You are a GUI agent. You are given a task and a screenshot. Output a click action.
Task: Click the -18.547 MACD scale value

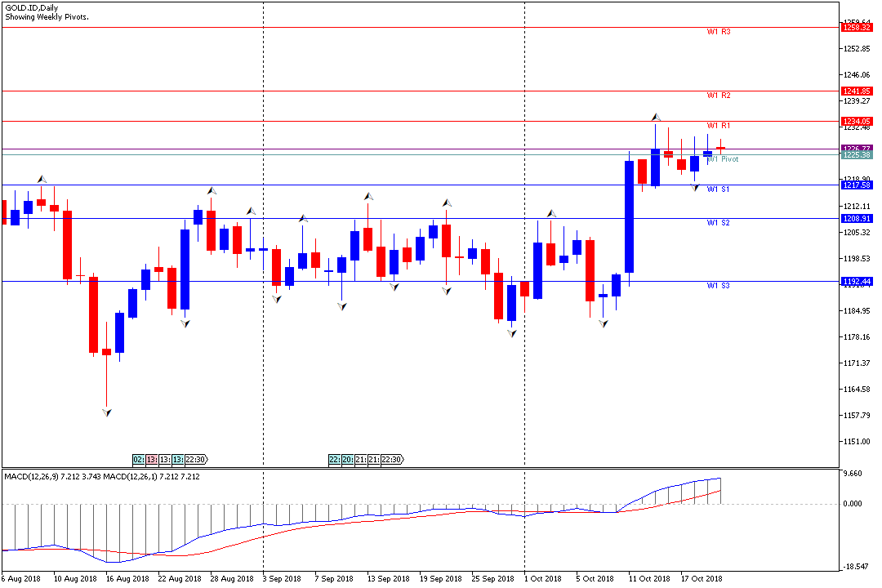854,567
